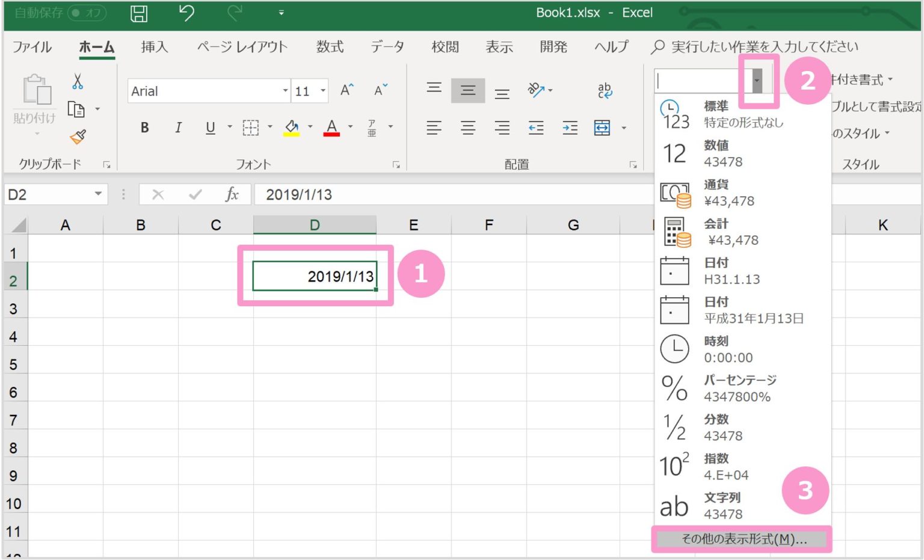924x560 pixels.
Task: Choose the 通貨 format
Action: point(742,192)
